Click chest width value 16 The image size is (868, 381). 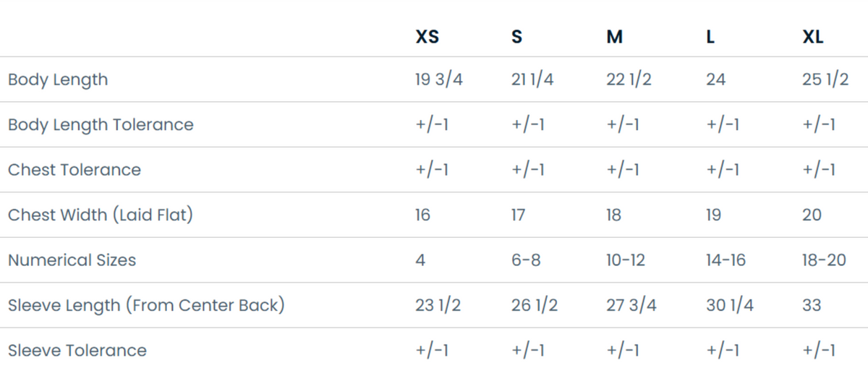(x=422, y=215)
